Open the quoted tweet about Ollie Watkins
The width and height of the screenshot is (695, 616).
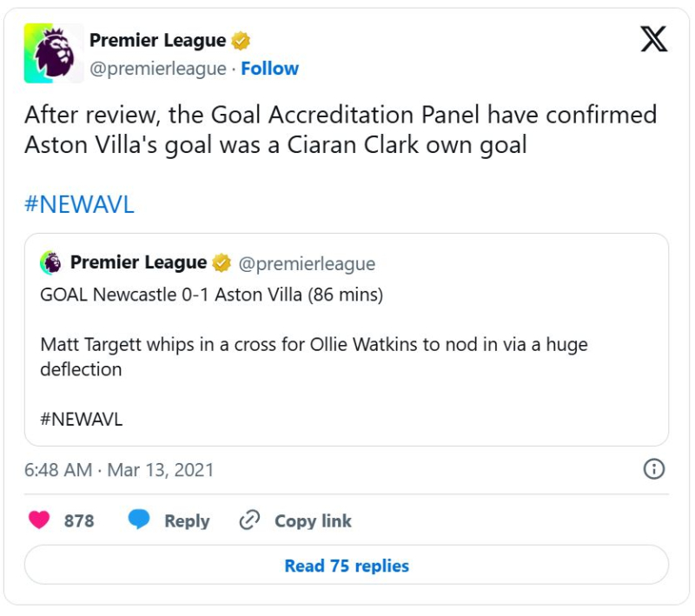[347, 340]
